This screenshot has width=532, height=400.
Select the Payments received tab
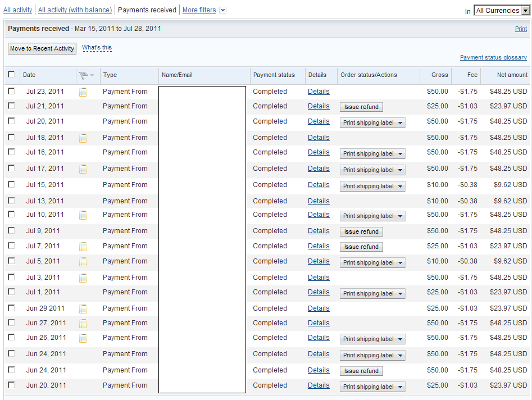[x=147, y=10]
